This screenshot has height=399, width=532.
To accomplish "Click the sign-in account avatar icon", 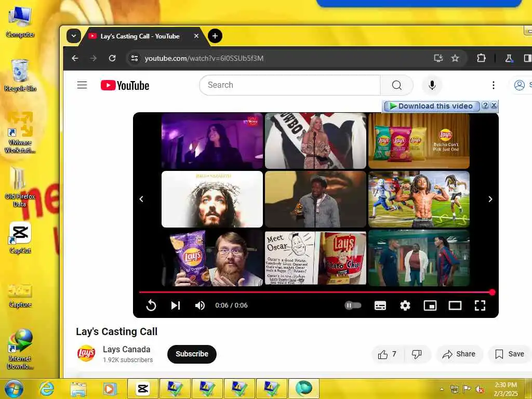I will click(x=519, y=85).
